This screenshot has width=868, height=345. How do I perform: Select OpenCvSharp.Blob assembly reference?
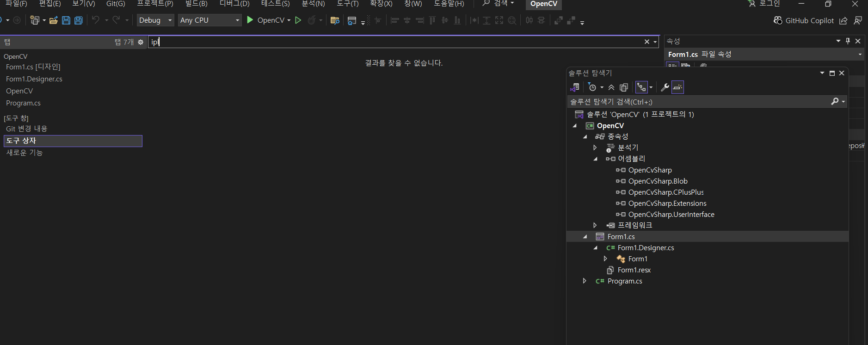[658, 181]
